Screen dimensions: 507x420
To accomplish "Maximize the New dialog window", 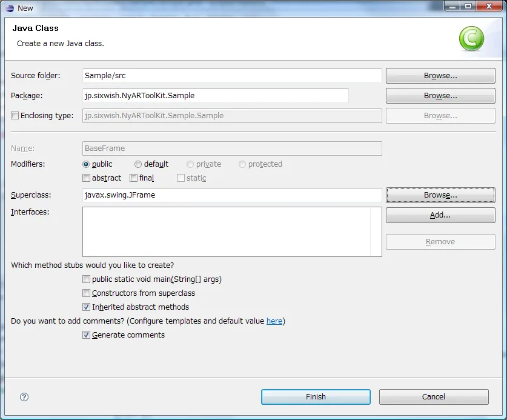I will tap(468, 7).
